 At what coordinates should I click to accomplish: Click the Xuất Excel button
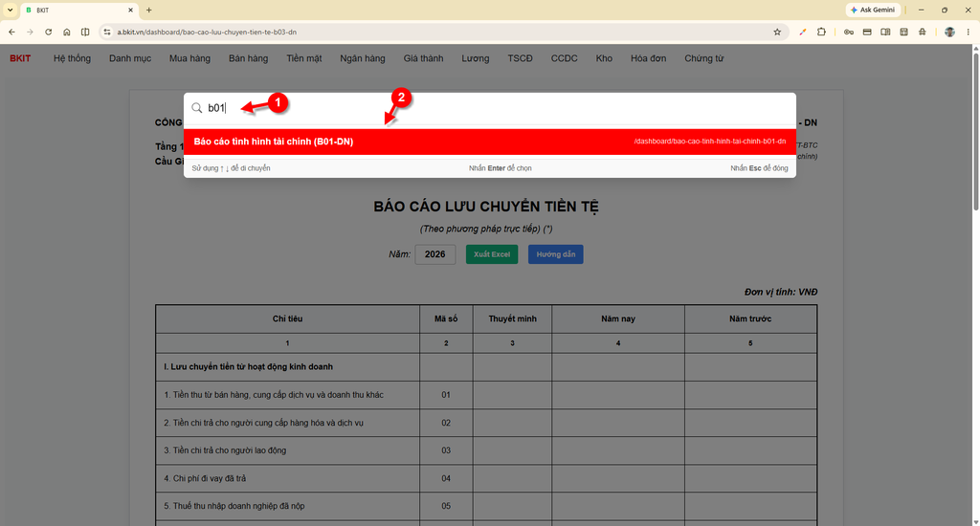tap(492, 254)
